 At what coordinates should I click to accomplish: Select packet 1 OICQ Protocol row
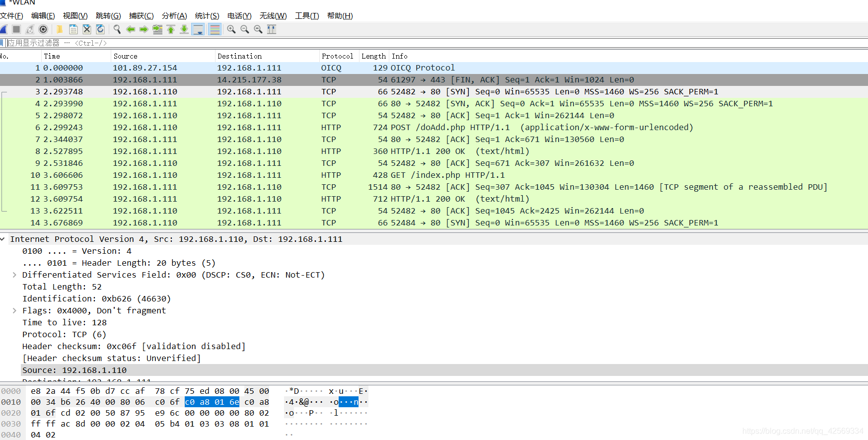434,68
